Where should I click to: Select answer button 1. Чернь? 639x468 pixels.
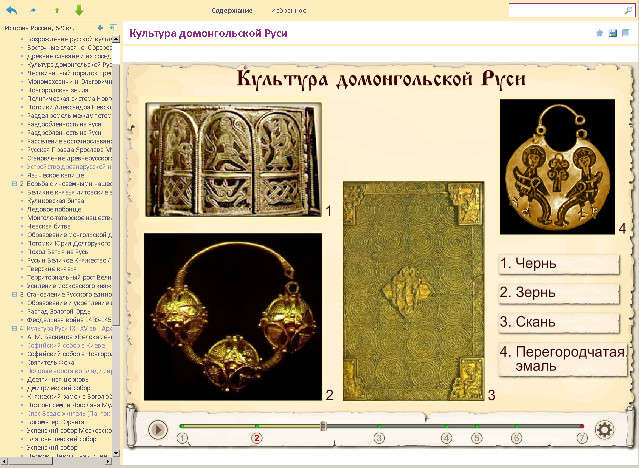pos(559,264)
